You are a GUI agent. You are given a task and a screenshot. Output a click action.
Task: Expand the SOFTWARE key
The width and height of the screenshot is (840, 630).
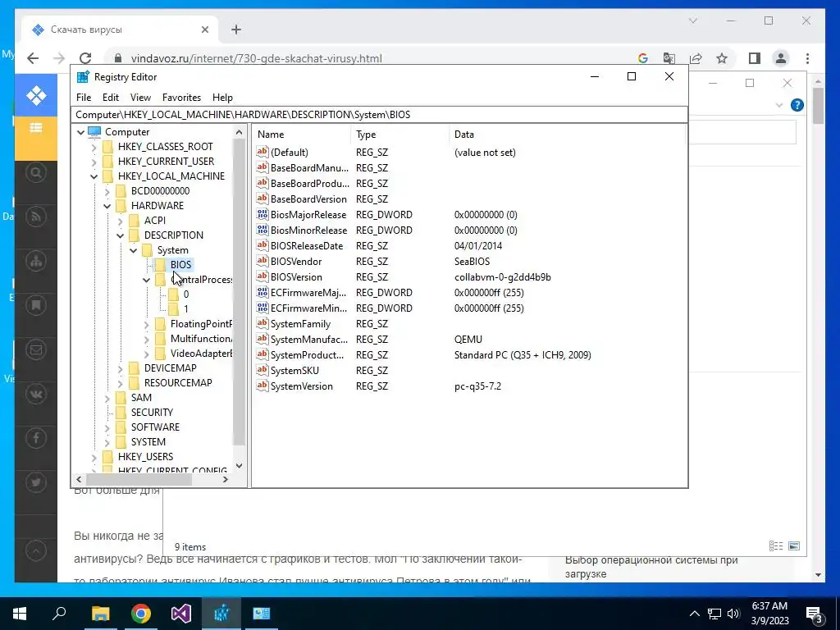107,427
